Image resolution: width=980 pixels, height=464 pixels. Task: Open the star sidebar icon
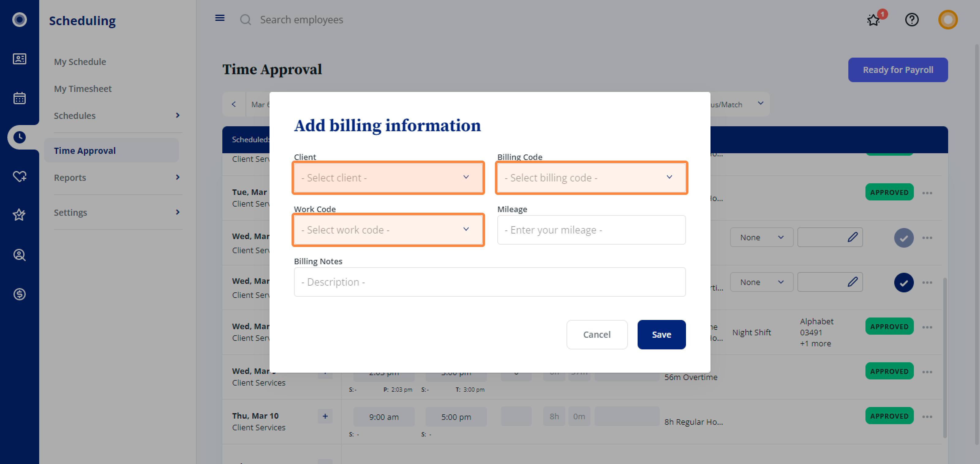click(19, 215)
